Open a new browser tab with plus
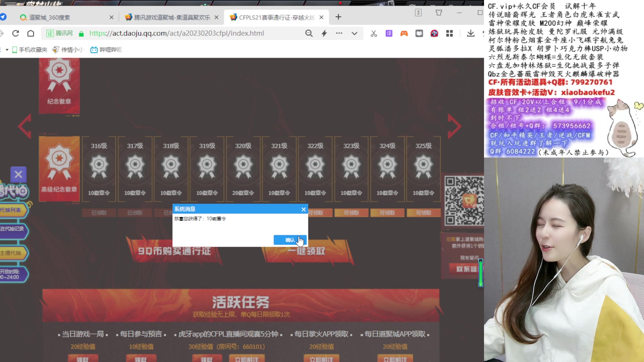This screenshot has height=362, width=644. click(338, 17)
